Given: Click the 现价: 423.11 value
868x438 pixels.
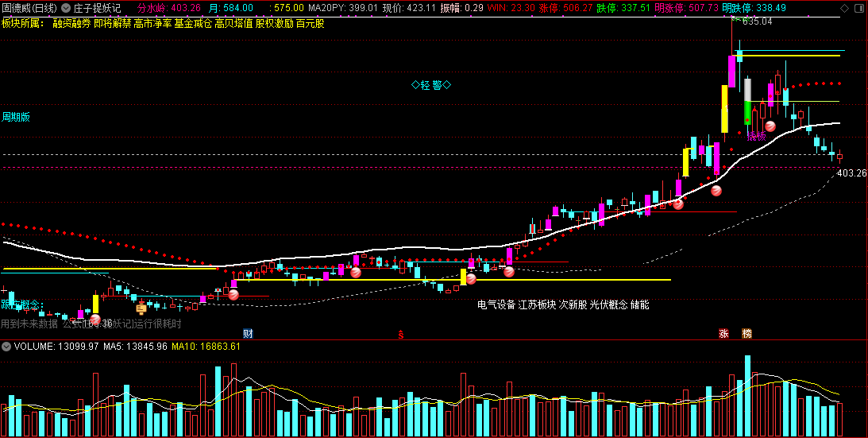Looking at the screenshot, I should [x=409, y=8].
